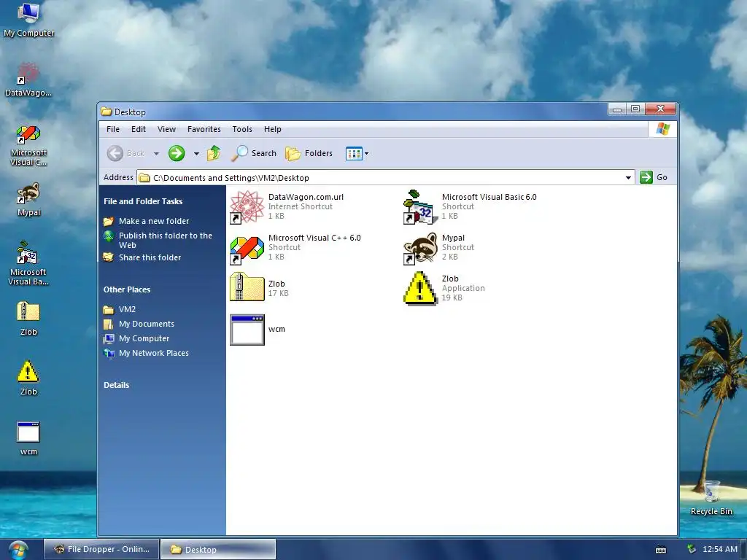Open the DataWagon desktop shortcut icon
Viewport: 747px width, 560px height.
28,79
